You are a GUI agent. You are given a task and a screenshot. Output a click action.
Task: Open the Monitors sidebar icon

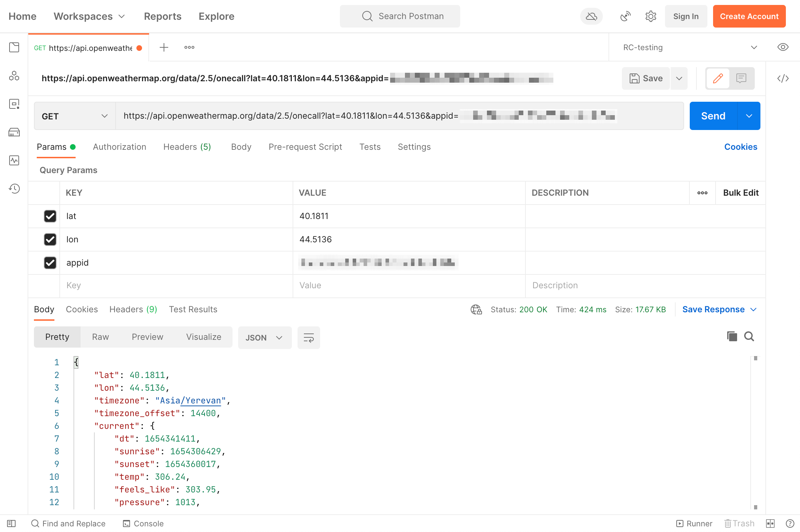(x=14, y=160)
